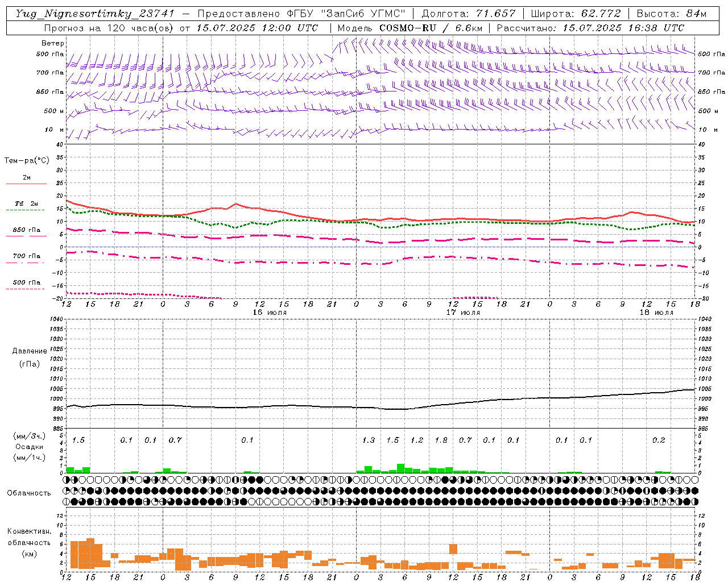Image resolution: width=728 pixels, height=582 pixels.
Task: Click the 850 гПа temperature legend entry
Action: click(26, 230)
